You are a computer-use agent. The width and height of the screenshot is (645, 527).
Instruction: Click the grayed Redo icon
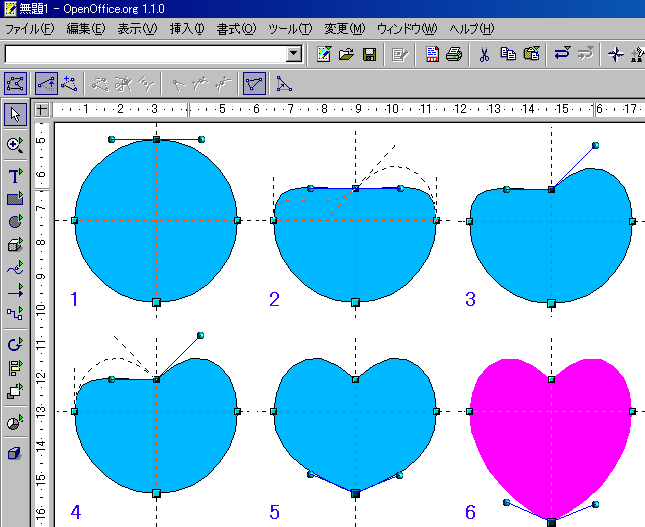pyautogui.click(x=585, y=54)
